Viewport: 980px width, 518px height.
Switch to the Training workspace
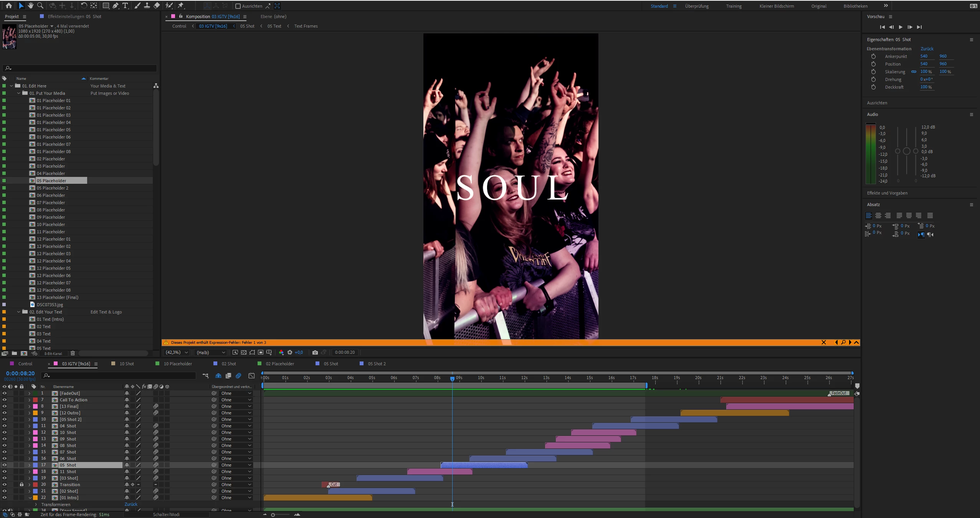[x=734, y=6]
